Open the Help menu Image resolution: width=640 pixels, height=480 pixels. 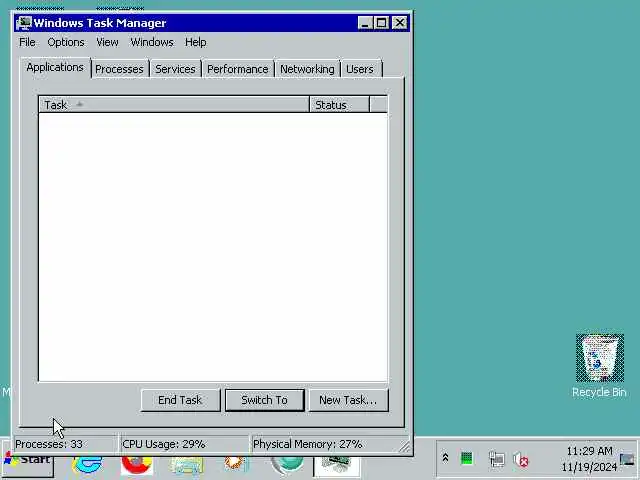click(x=196, y=42)
